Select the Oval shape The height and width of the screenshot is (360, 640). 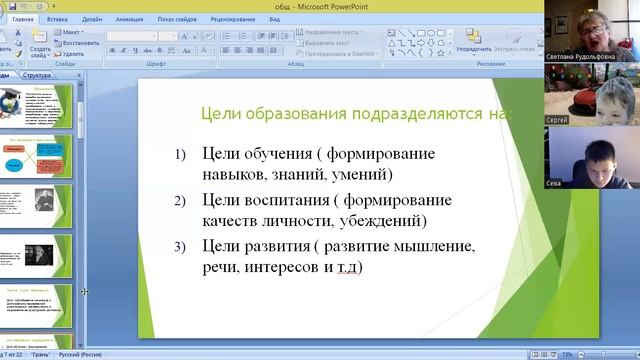(431, 33)
